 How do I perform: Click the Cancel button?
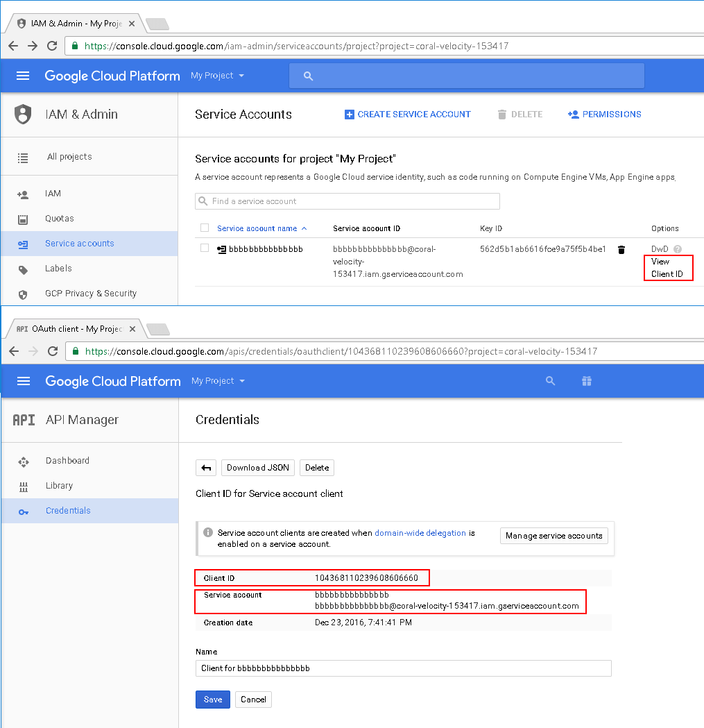(x=253, y=700)
